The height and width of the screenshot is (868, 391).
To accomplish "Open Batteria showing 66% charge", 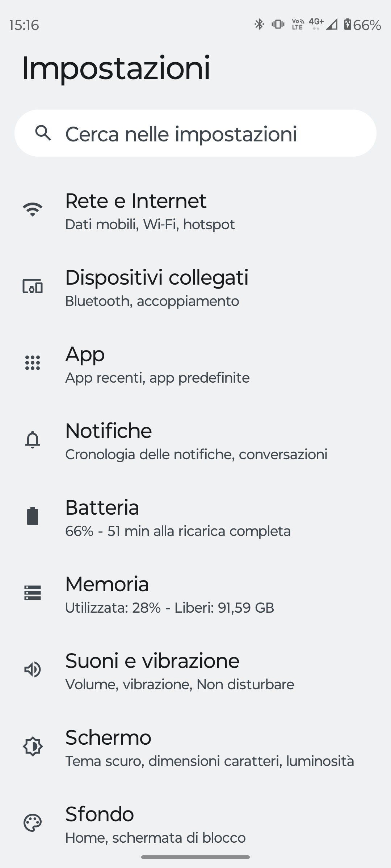I will tap(177, 518).
